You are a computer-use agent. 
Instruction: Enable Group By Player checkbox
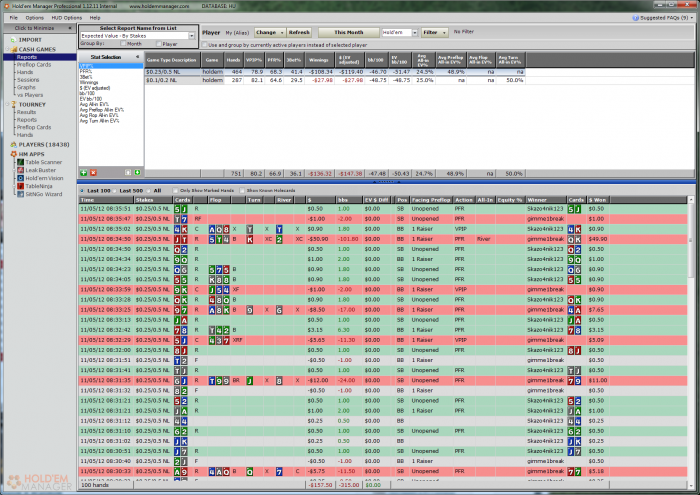158,44
